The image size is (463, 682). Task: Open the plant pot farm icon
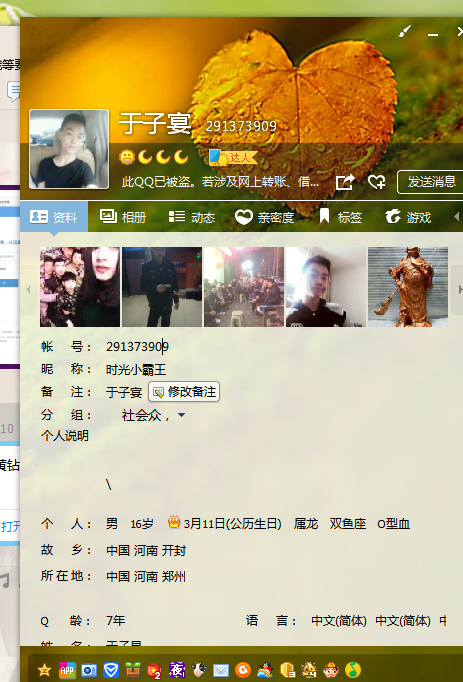coord(133,670)
